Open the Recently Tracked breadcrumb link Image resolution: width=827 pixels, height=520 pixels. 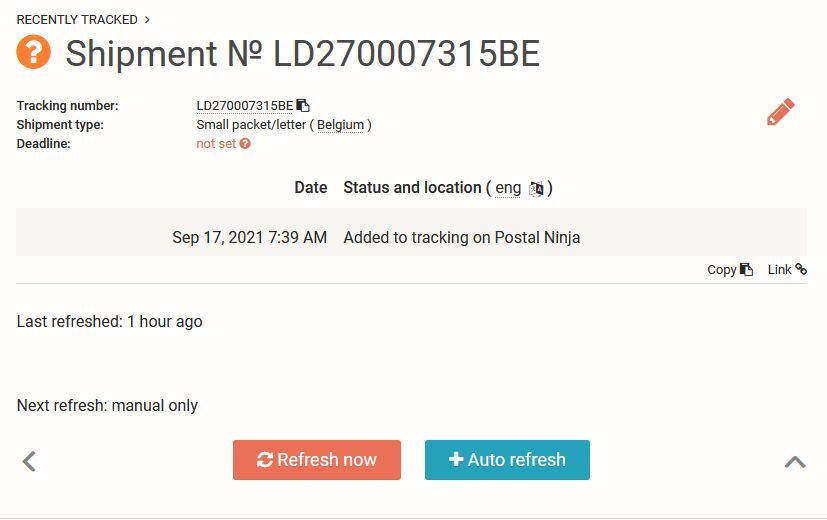77,20
